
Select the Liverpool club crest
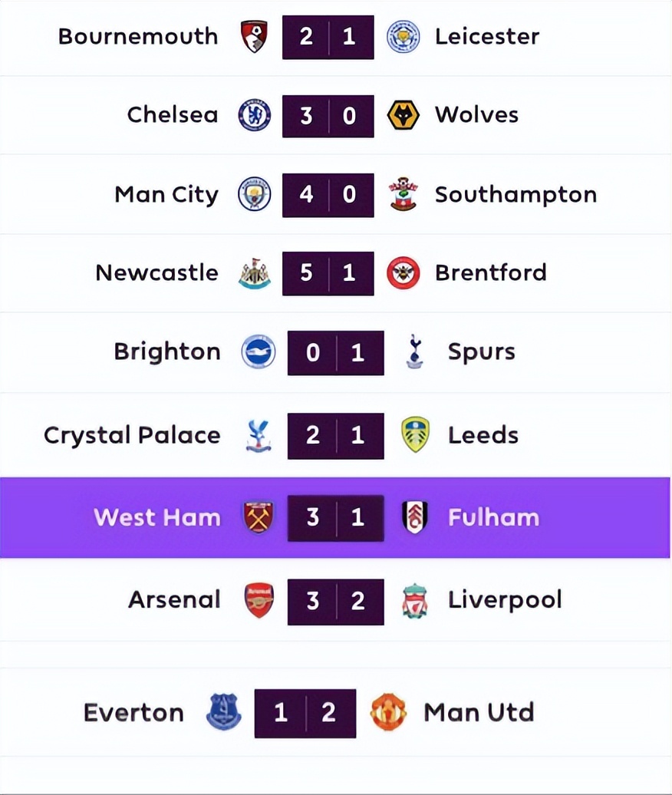click(x=415, y=601)
